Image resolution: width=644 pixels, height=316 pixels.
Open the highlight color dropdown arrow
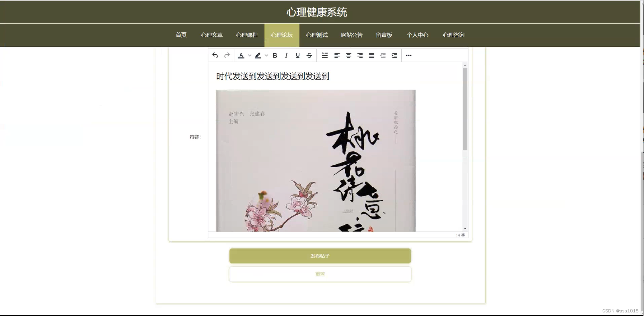click(x=266, y=55)
